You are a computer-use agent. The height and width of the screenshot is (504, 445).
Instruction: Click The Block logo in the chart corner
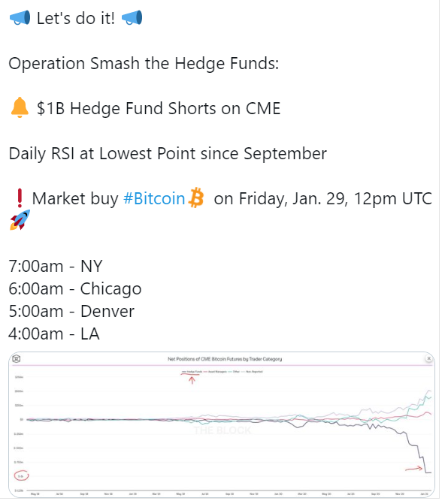pyautogui.click(x=17, y=358)
